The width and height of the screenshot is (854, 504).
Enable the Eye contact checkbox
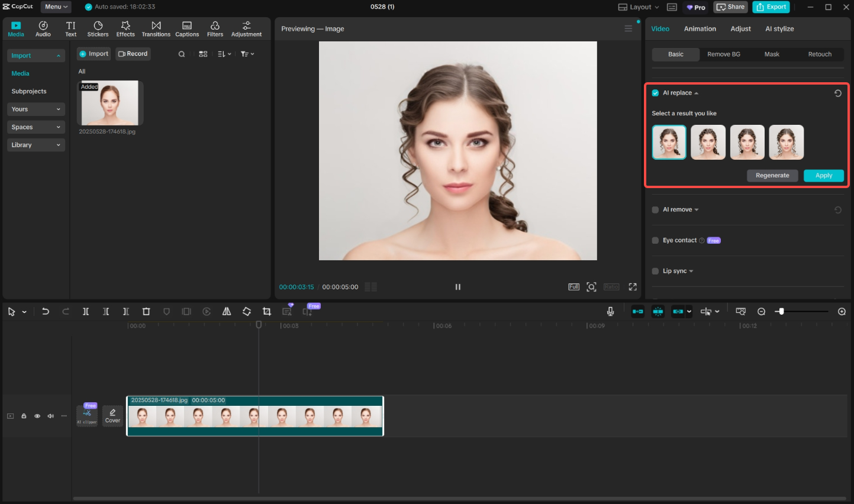click(x=655, y=241)
